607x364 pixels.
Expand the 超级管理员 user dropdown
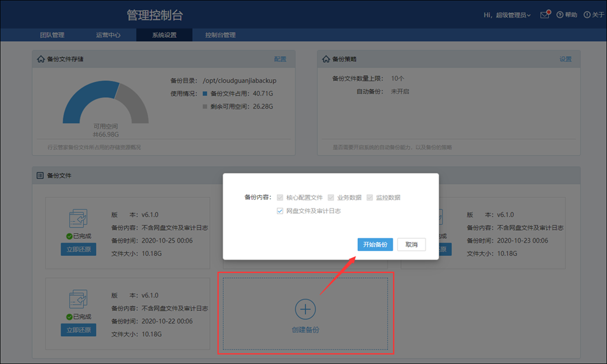click(x=513, y=15)
